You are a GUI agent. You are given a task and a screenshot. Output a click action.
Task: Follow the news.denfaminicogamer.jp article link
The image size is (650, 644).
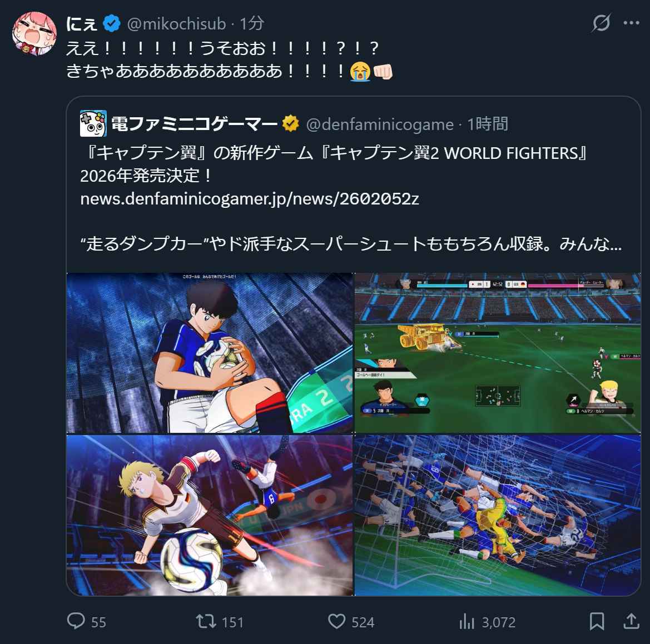(x=250, y=199)
